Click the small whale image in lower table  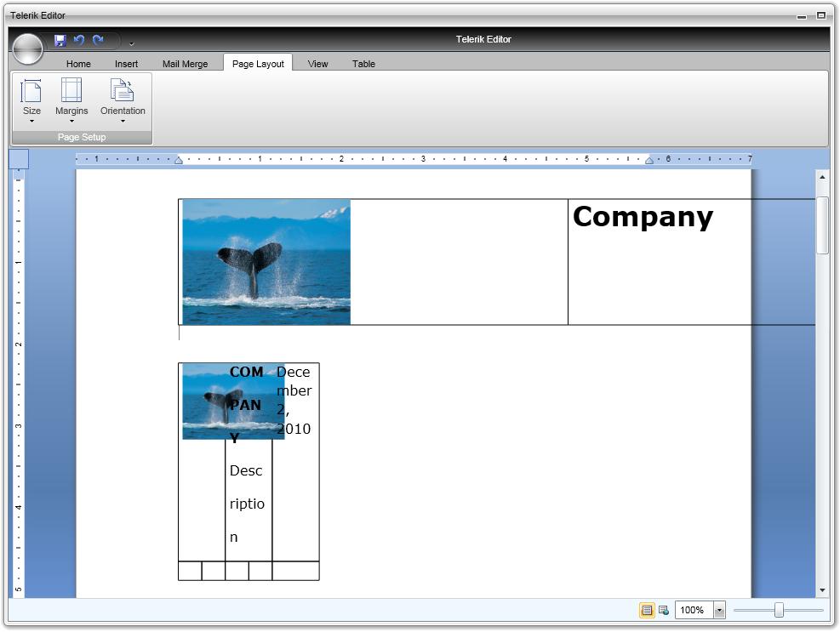(x=233, y=401)
